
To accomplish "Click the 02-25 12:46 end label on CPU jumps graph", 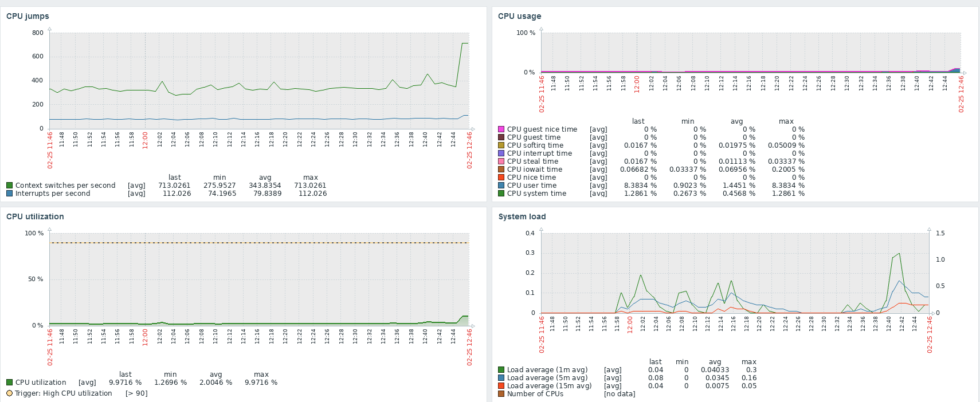I will tap(469, 150).
